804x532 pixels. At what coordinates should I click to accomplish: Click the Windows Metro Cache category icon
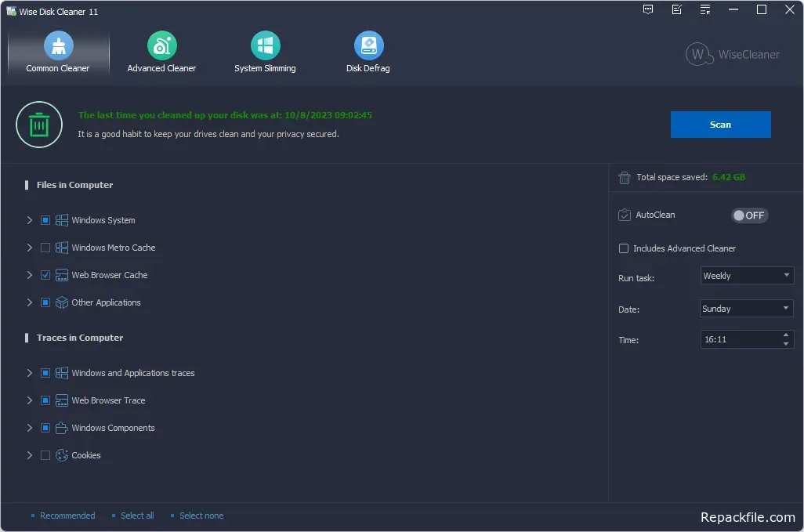62,248
